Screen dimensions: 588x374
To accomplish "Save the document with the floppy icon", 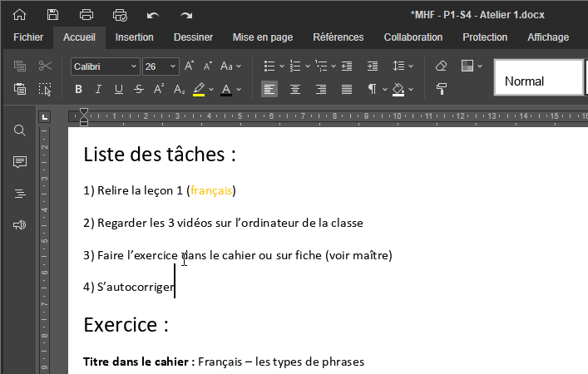I will (x=52, y=15).
